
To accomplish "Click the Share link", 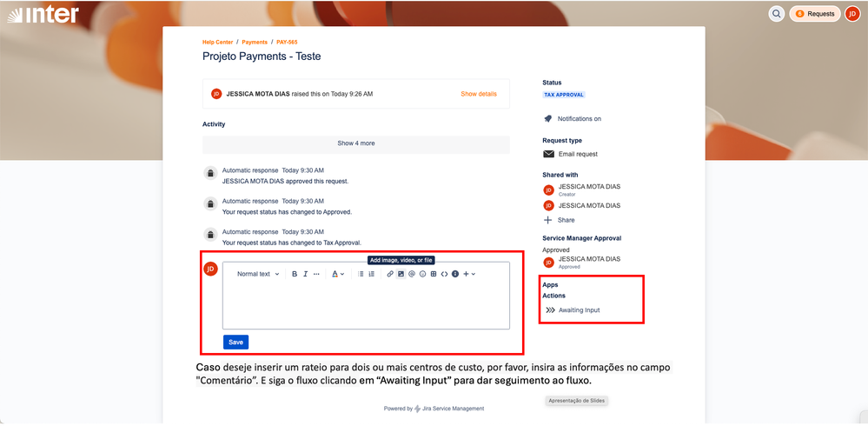I will (x=560, y=220).
